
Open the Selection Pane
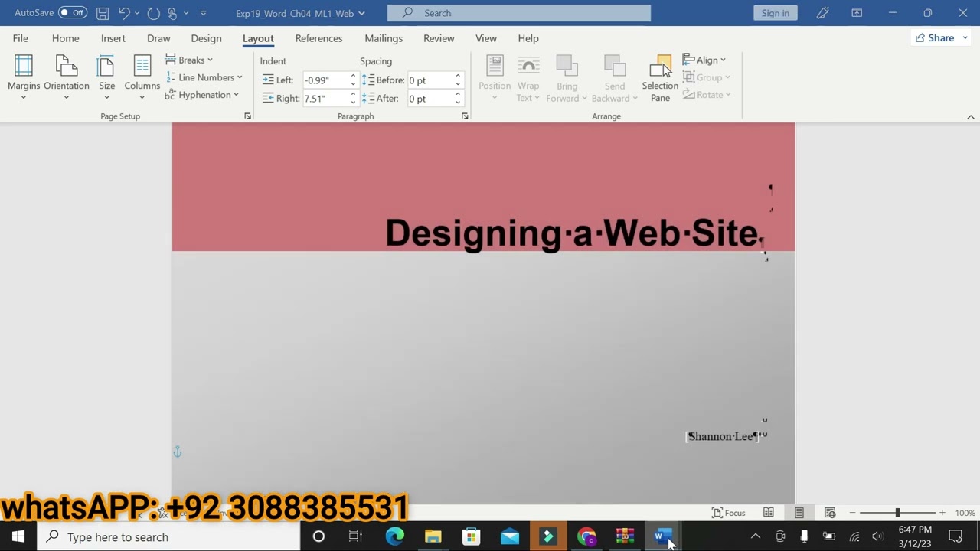coord(660,78)
